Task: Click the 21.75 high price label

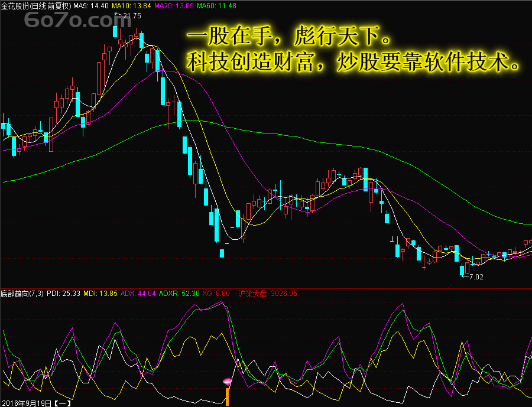Action: [x=132, y=15]
